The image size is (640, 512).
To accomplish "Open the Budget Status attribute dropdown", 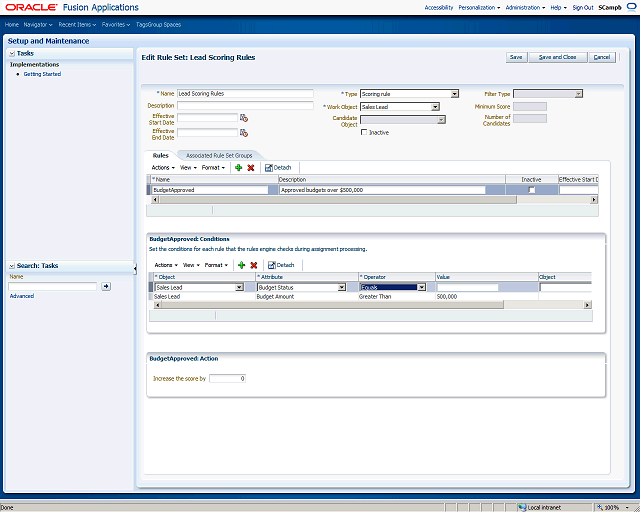I will 342,287.
